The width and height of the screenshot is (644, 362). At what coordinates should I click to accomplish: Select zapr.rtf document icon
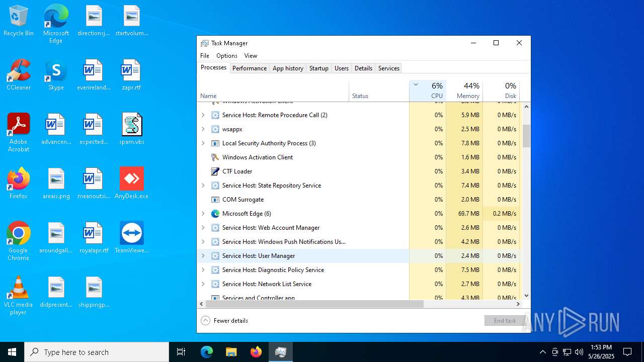coord(131,75)
